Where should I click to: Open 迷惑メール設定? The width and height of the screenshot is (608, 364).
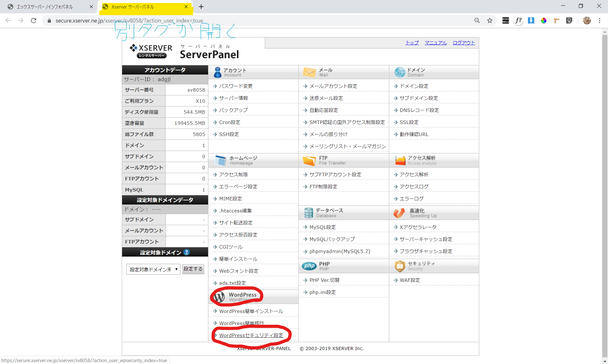[x=326, y=98]
